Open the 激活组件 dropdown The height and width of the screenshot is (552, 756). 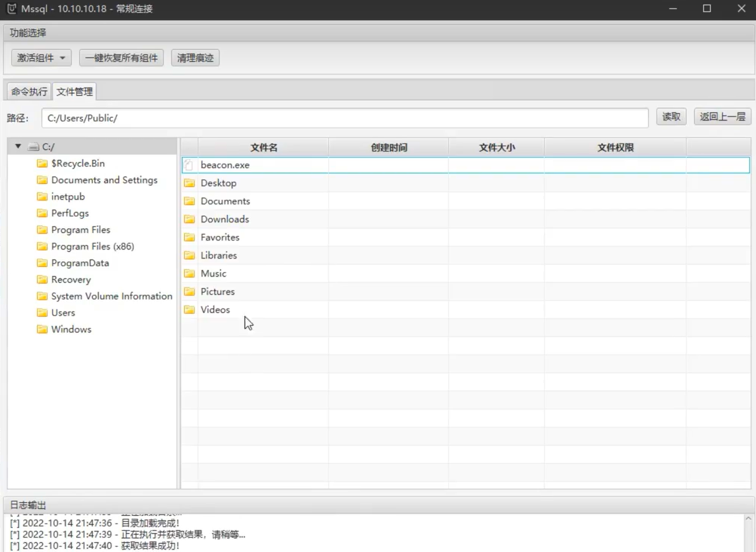coord(41,58)
